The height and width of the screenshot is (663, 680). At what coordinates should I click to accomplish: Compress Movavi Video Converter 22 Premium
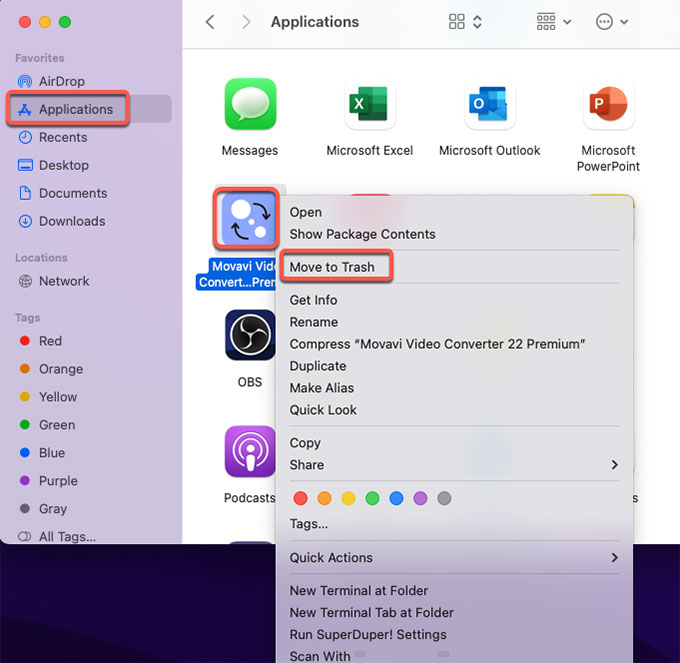pyautogui.click(x=437, y=344)
